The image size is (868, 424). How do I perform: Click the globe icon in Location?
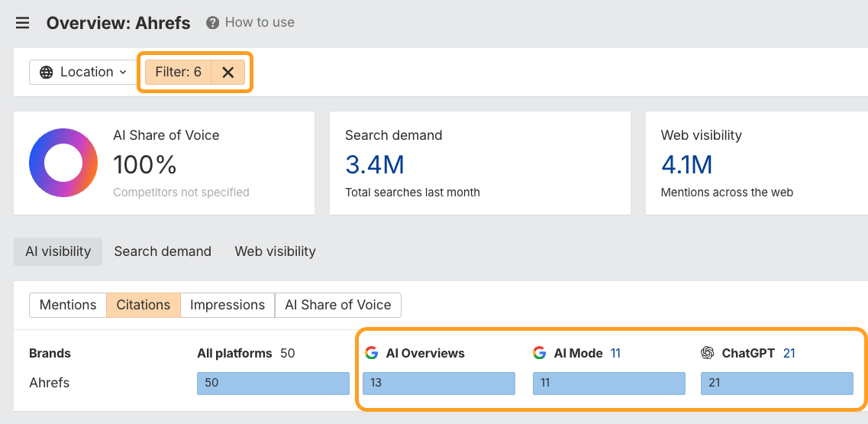tap(47, 72)
